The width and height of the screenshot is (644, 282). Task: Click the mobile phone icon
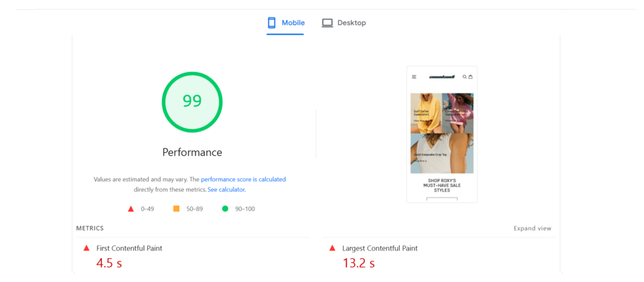coord(272,23)
